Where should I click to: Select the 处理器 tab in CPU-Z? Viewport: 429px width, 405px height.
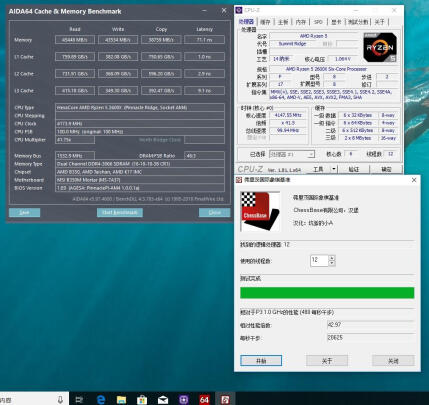pos(246,22)
